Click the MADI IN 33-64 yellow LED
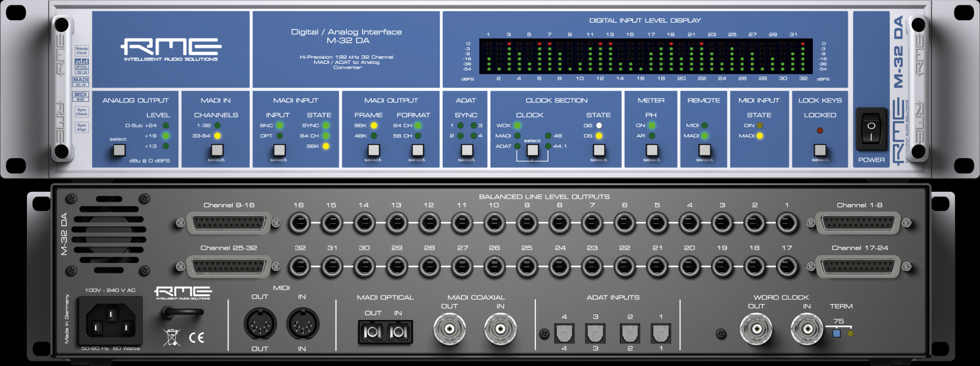Screen dimensions: 980x366 point(217,135)
